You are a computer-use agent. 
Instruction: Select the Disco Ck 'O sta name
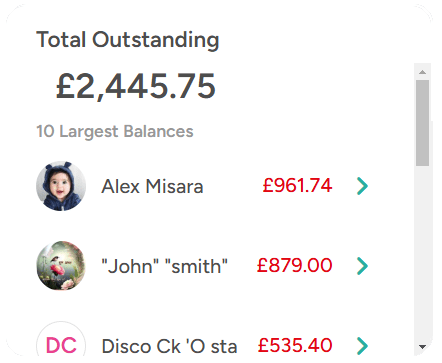[x=169, y=346]
